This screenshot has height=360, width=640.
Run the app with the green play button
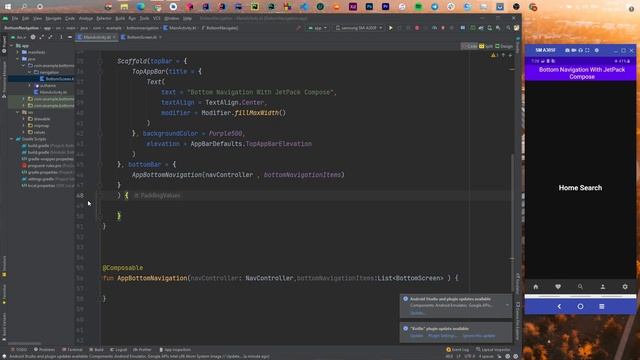coord(391,28)
